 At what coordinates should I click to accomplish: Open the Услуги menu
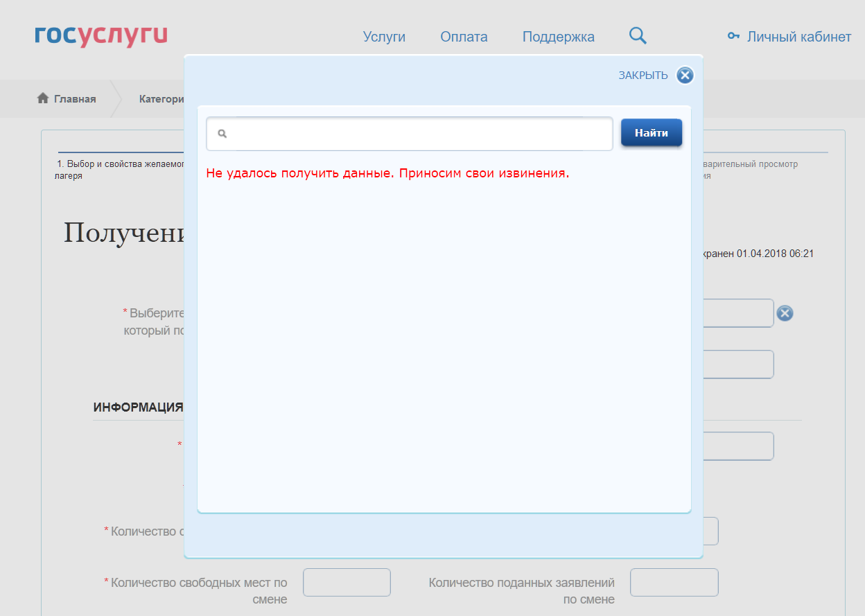(384, 37)
